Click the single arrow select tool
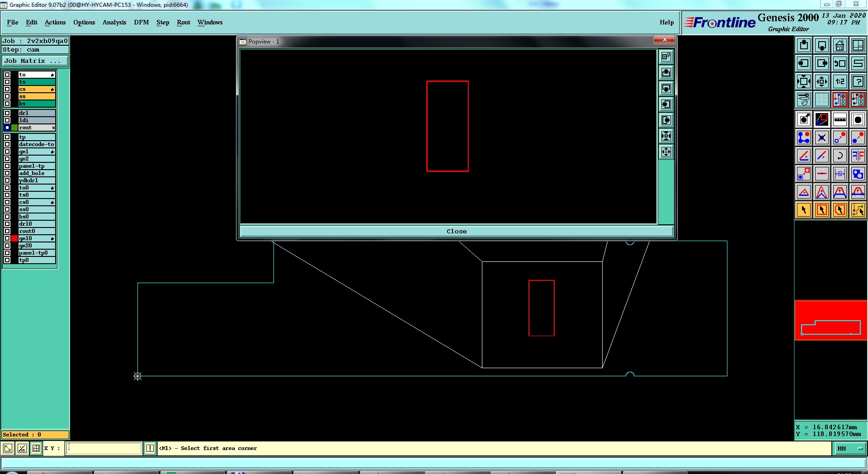 [804, 210]
